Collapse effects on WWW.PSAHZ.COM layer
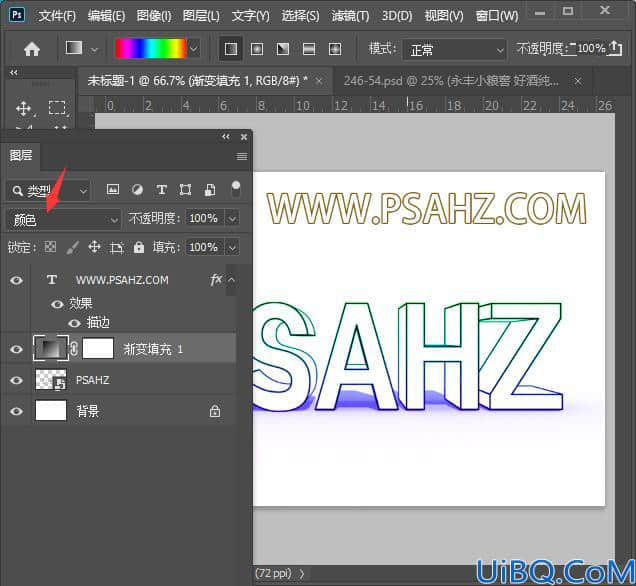The image size is (636, 586). pos(231,279)
